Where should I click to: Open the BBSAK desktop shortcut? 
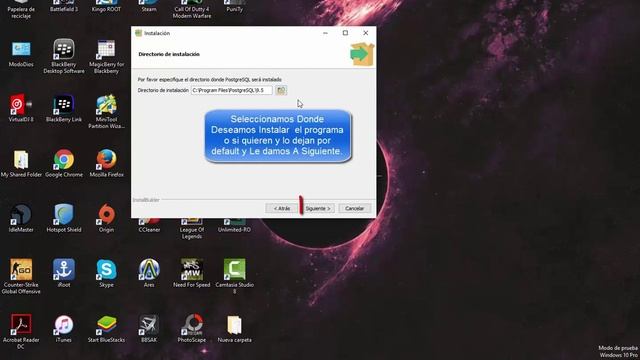(x=149, y=328)
